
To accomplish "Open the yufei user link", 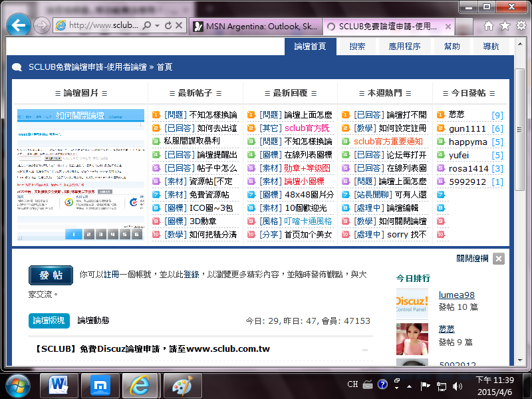I will coord(459,156).
